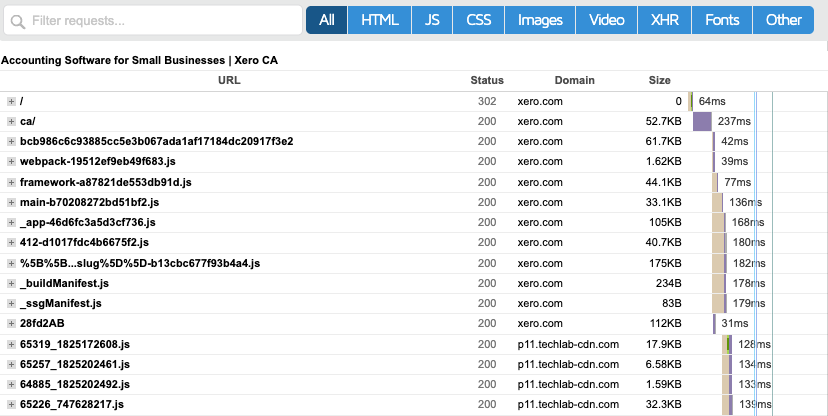This screenshot has width=828, height=416.
Task: Click the 64ms waterfall bar
Action: tap(691, 101)
